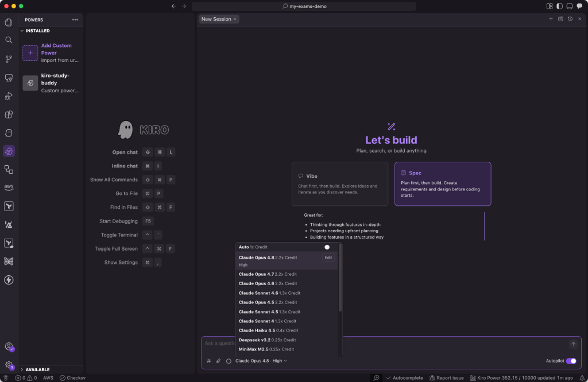Open session history clock icon
Screen dimensions: 588x382
coord(570,19)
